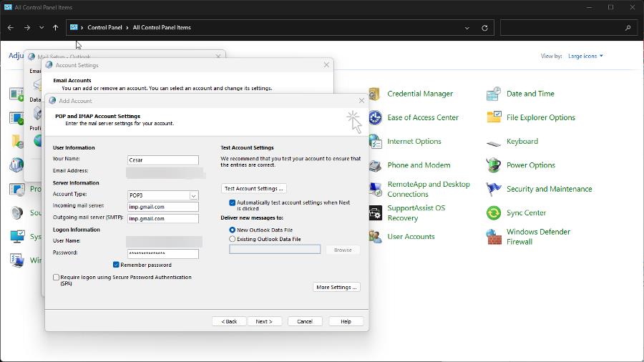
Task: Open Phone and Modem icon
Action: point(375,165)
